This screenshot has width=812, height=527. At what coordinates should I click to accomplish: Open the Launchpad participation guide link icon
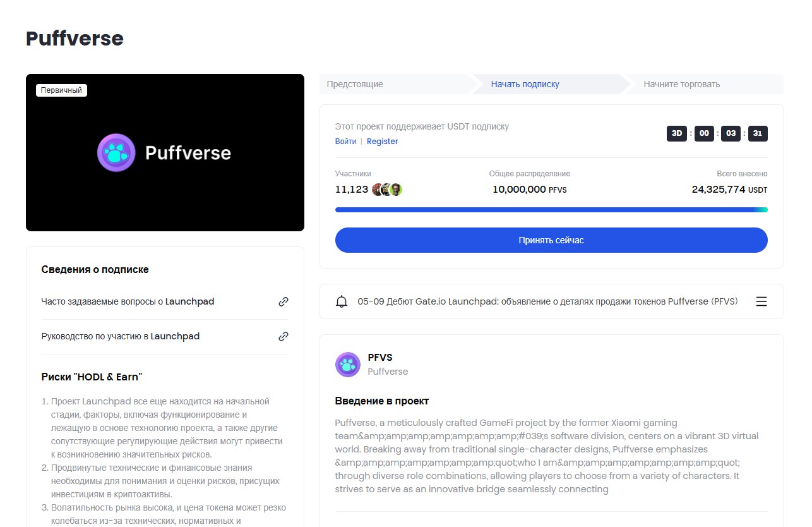point(284,337)
